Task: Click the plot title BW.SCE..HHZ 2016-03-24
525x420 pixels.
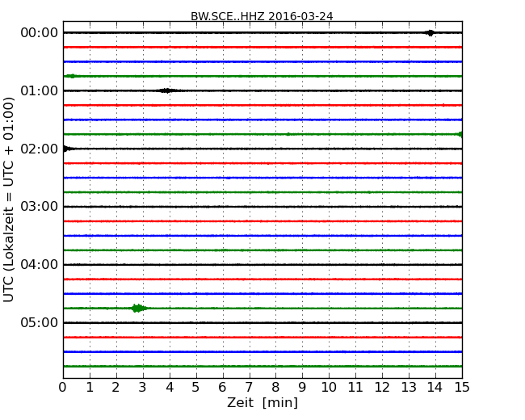Action: (262, 16)
